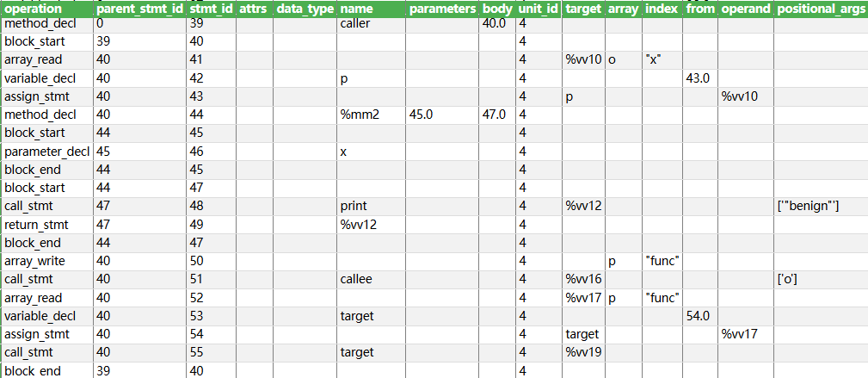Click the stmt_id column header
The width and height of the screenshot is (868, 378).
click(x=212, y=9)
